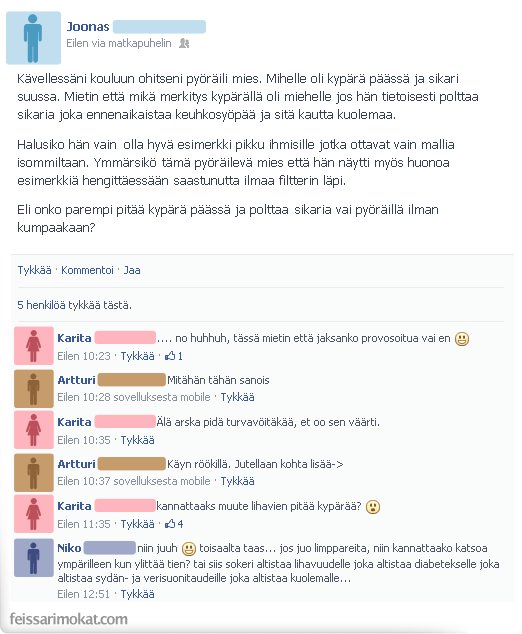Share the post using Jaa
Screen dimensions: 522x634
pos(132,270)
